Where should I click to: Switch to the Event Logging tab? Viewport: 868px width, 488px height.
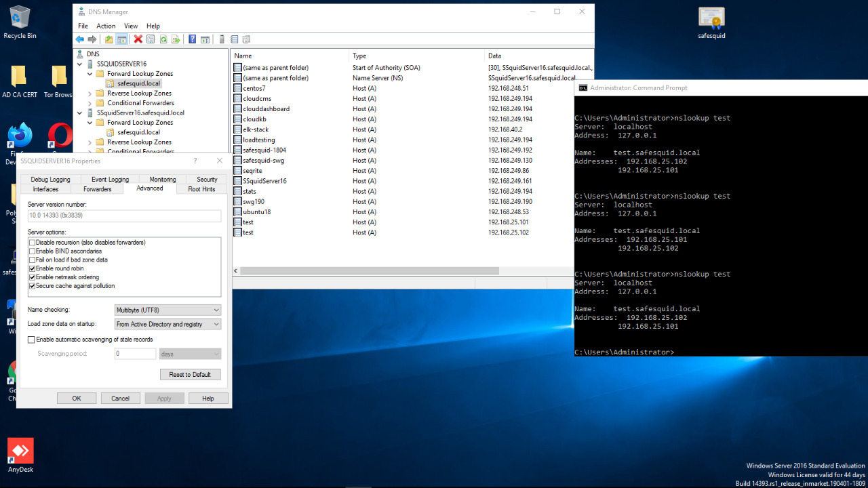pos(110,180)
